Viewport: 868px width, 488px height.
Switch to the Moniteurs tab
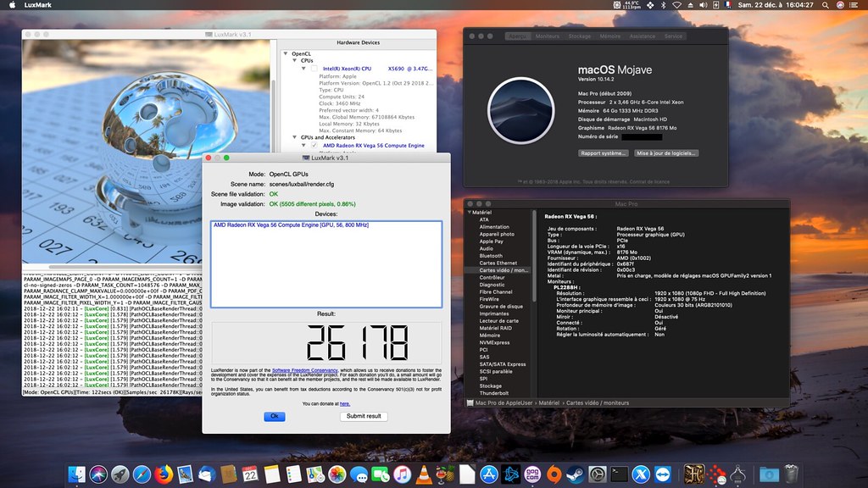pyautogui.click(x=548, y=36)
